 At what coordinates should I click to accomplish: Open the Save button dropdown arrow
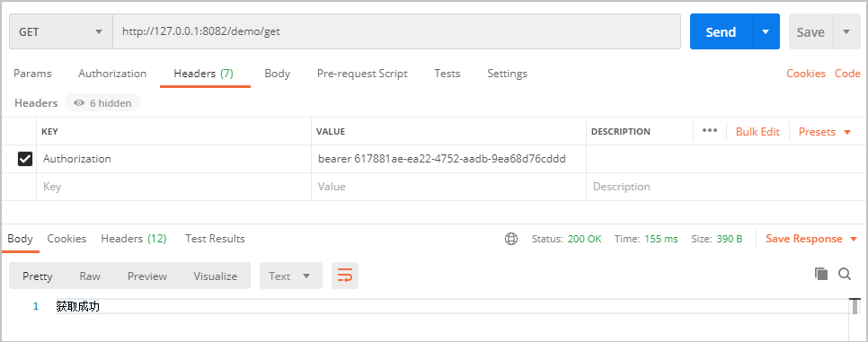pos(846,31)
